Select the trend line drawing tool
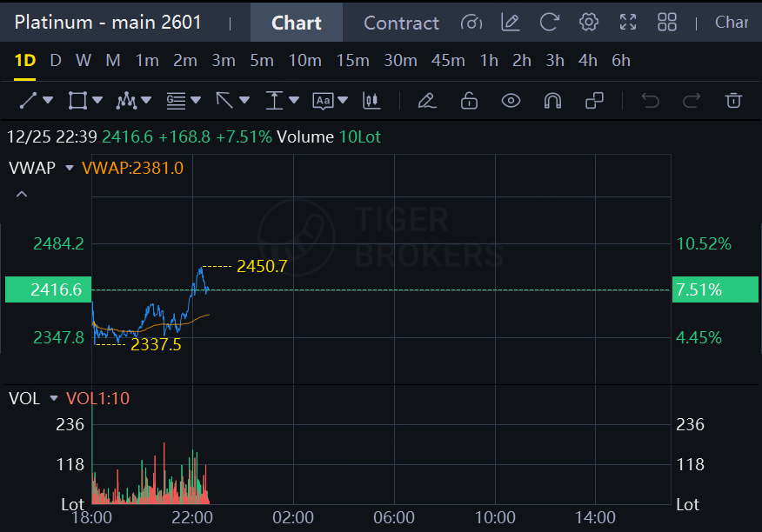The height and width of the screenshot is (532, 762). pyautogui.click(x=28, y=101)
